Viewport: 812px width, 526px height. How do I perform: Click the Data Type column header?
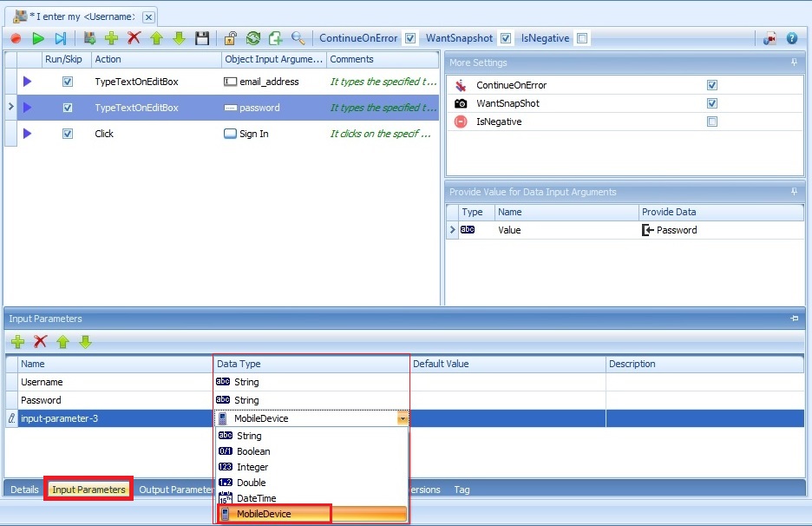coord(311,364)
